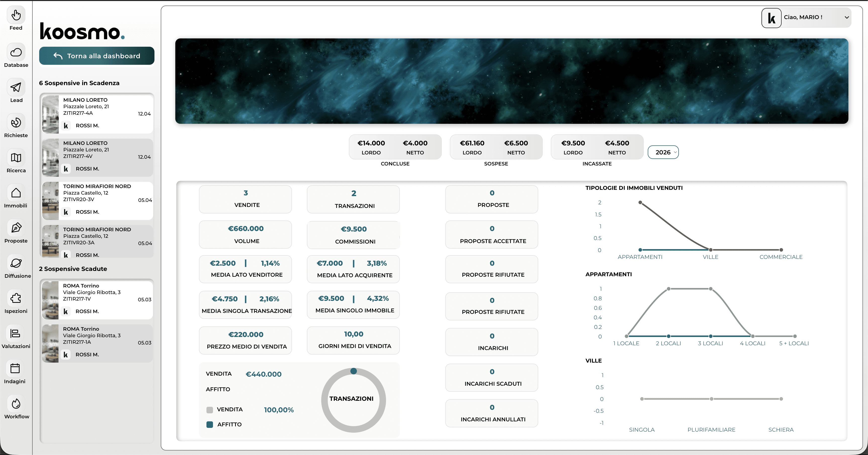Go to Lead paper-plane icon
This screenshot has height=455, width=868.
(16, 87)
